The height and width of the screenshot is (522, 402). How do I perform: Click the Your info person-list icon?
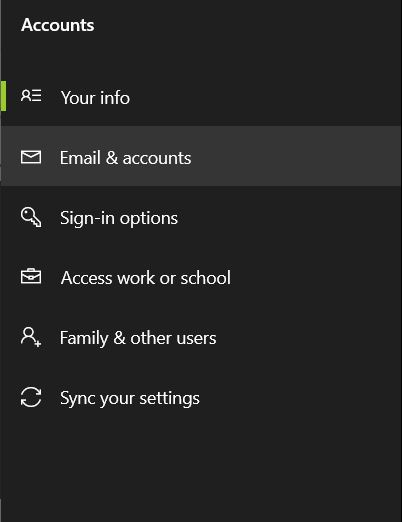coord(31,96)
